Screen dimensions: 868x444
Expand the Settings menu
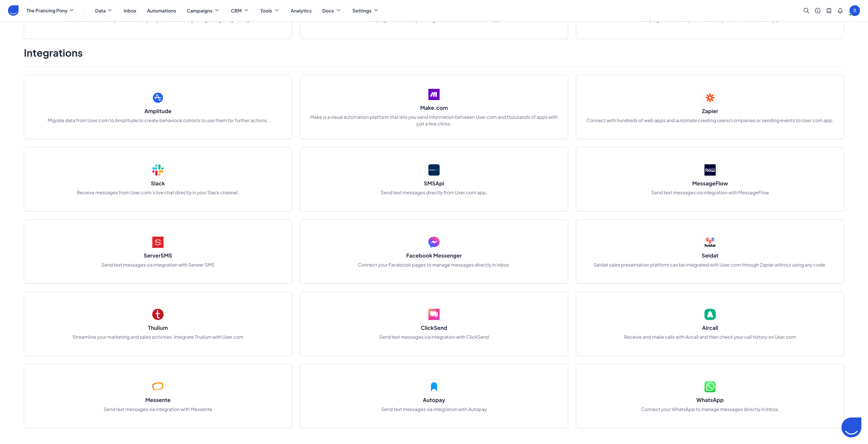365,11
